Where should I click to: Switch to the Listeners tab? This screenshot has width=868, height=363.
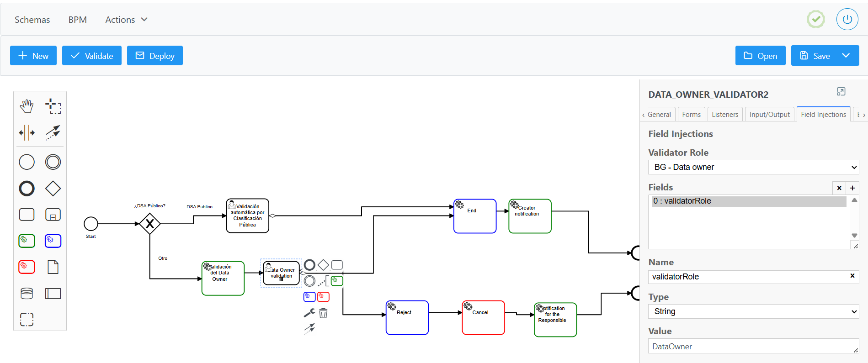point(724,115)
